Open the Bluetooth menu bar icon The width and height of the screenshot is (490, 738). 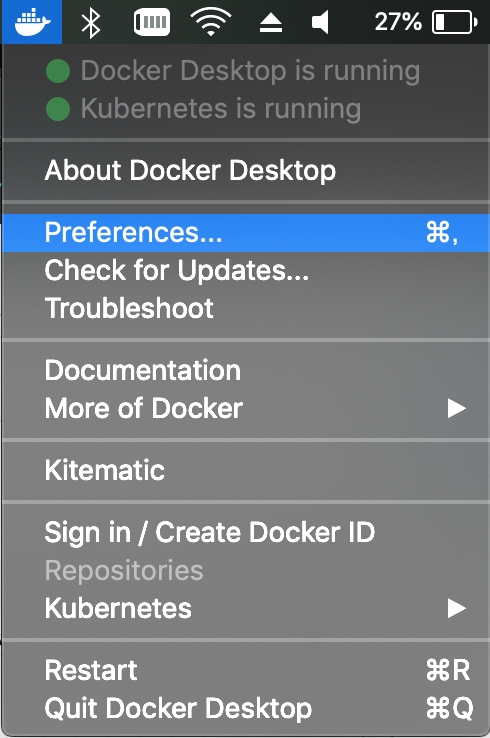(x=91, y=23)
